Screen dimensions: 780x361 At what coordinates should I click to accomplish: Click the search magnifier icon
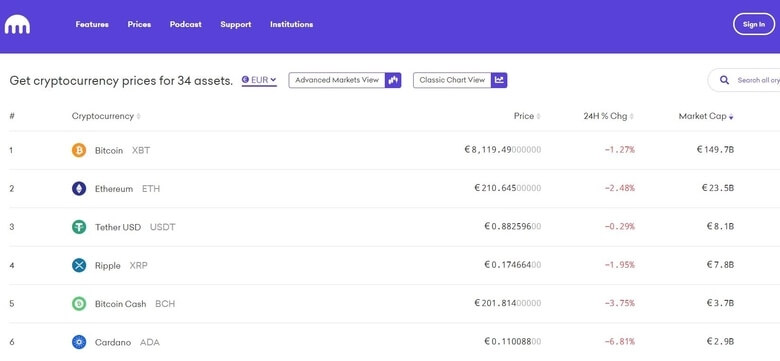tap(724, 80)
